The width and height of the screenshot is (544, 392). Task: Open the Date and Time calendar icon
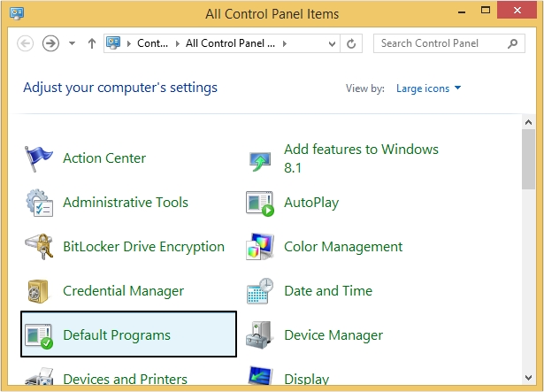pyautogui.click(x=260, y=291)
